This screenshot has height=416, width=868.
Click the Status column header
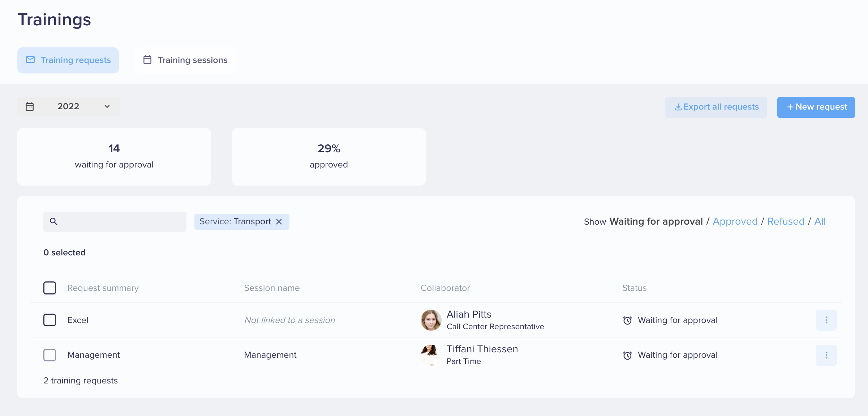click(634, 288)
